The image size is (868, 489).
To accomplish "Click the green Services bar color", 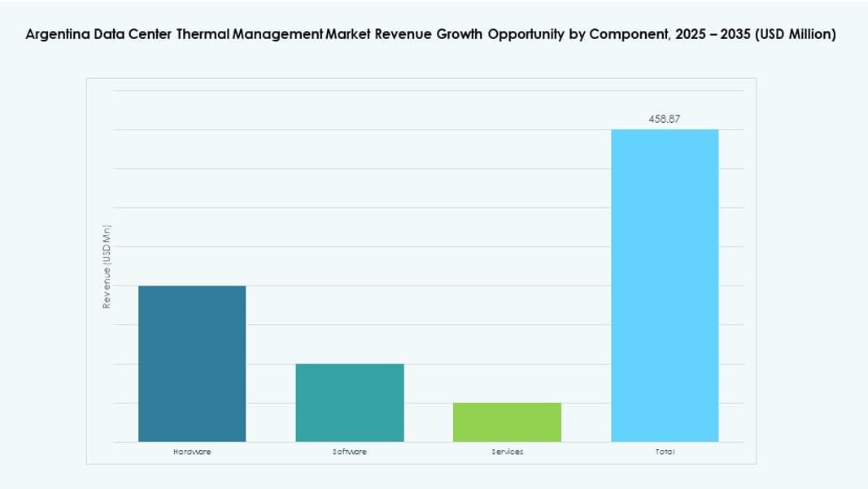I will coord(508,421).
